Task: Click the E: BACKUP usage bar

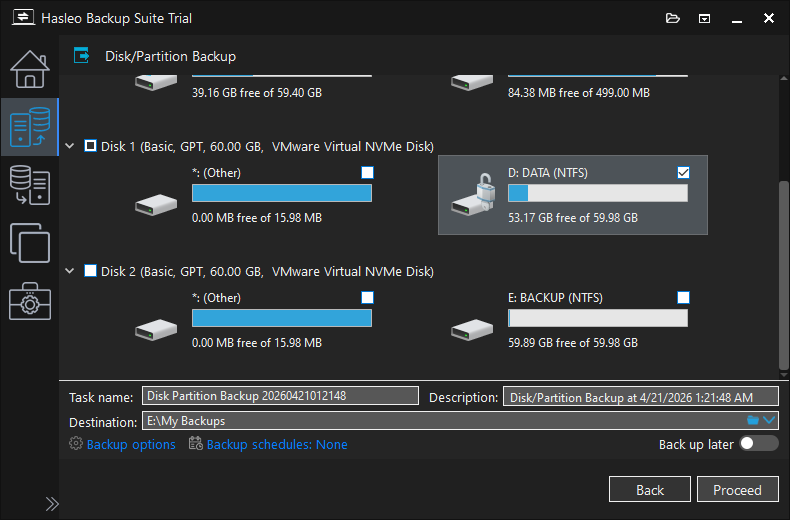Action: pos(598,318)
